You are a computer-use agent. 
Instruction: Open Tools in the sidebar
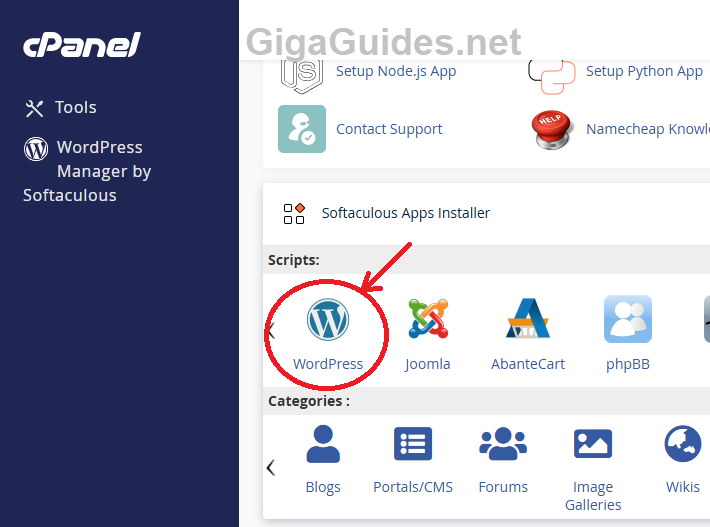coord(76,107)
